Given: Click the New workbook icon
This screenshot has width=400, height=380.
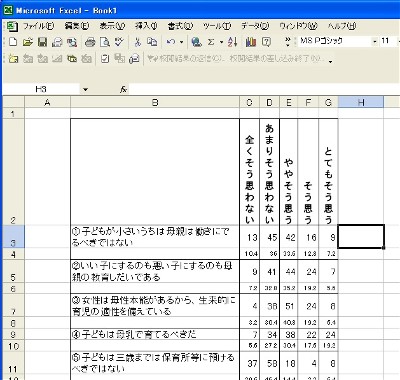Looking at the screenshot, I should click(13, 42).
